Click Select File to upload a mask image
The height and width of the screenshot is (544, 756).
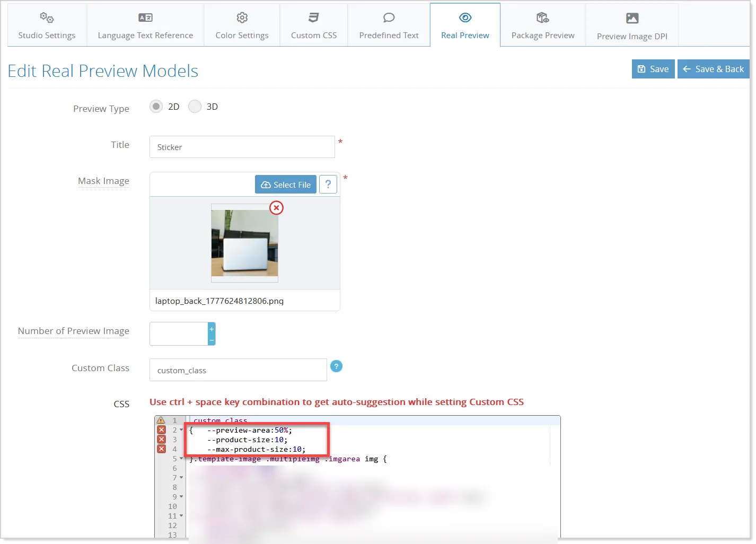pyautogui.click(x=286, y=185)
